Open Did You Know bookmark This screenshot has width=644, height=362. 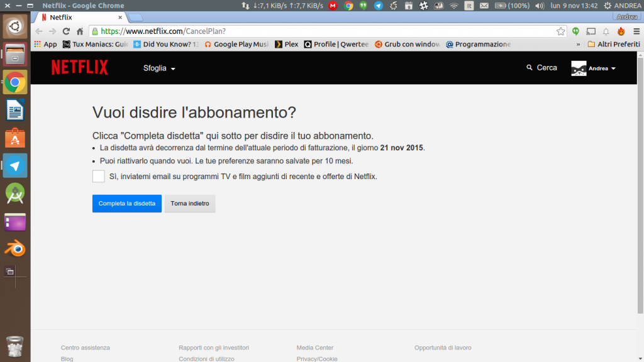[x=166, y=45]
